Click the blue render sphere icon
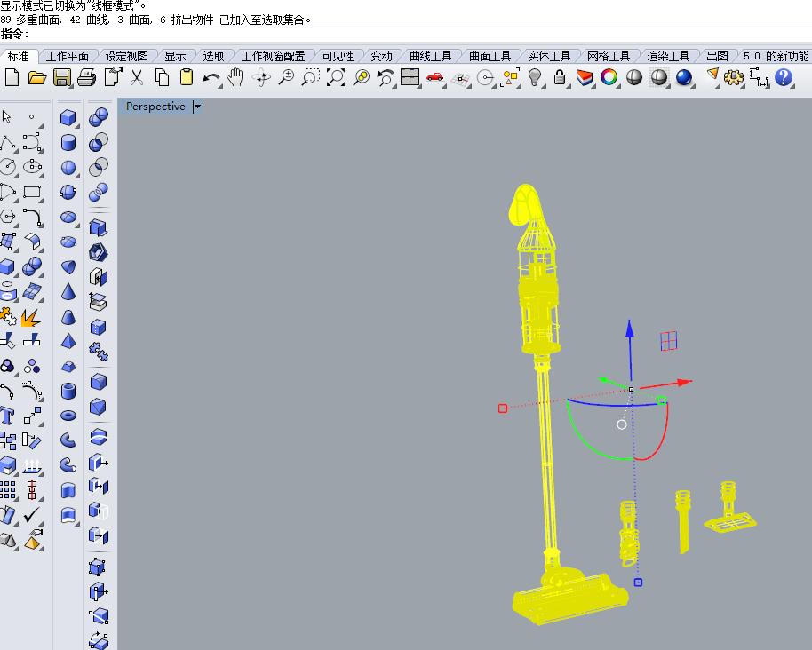 tap(684, 77)
